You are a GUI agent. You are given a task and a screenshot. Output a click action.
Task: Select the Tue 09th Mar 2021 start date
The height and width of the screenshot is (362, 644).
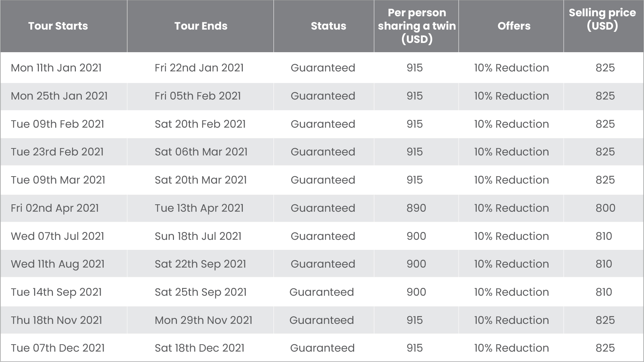pyautogui.click(x=58, y=180)
